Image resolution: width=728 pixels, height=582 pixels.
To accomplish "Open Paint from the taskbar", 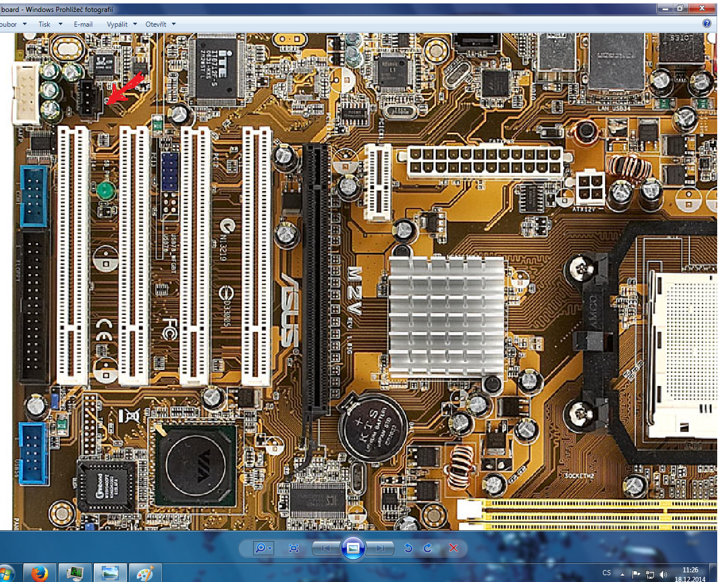I will [x=146, y=573].
